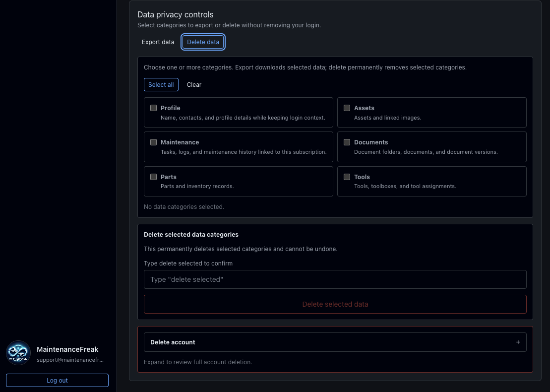Click "Assets and linked images." description
The image size is (550, 392).
[388, 118]
